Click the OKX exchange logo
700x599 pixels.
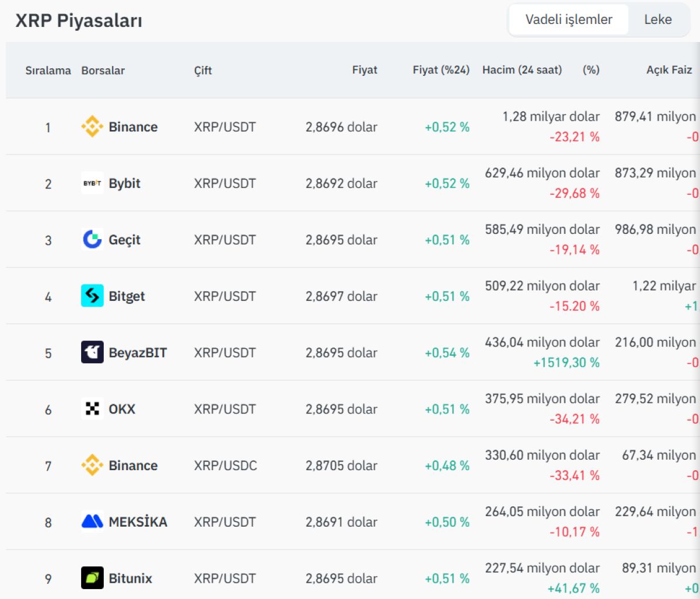point(92,409)
